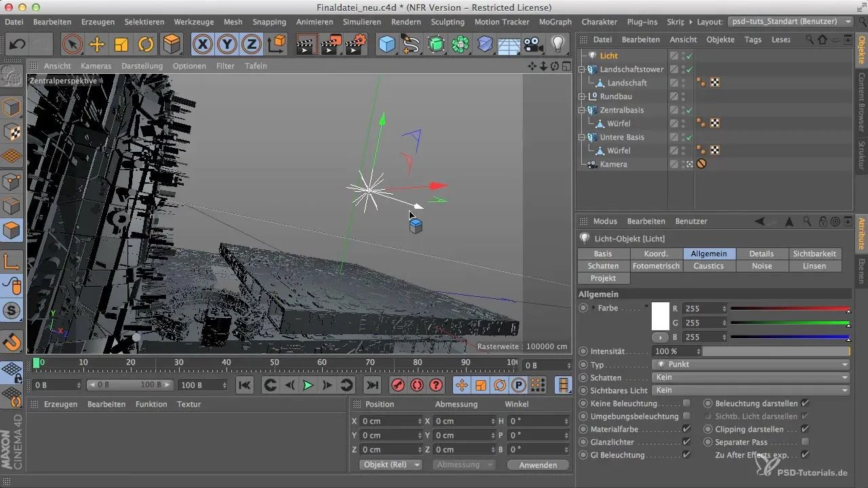Open render settings clapperboard icon

355,45
